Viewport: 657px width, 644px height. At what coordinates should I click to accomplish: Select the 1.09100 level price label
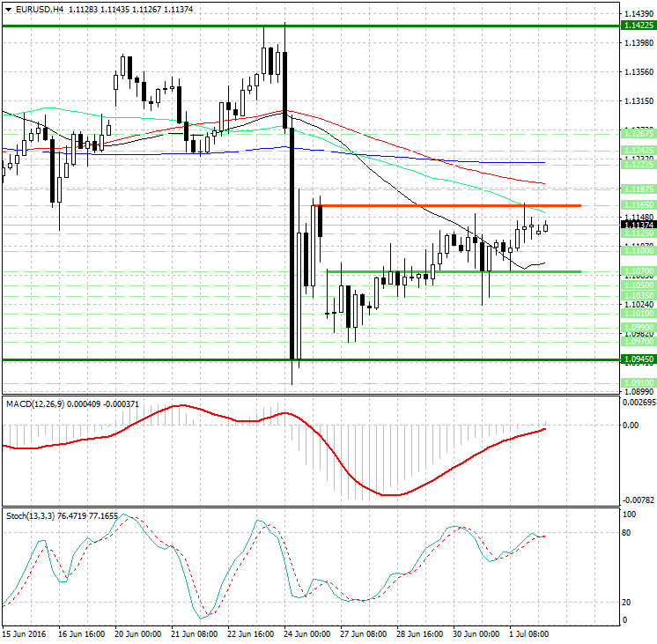click(639, 383)
